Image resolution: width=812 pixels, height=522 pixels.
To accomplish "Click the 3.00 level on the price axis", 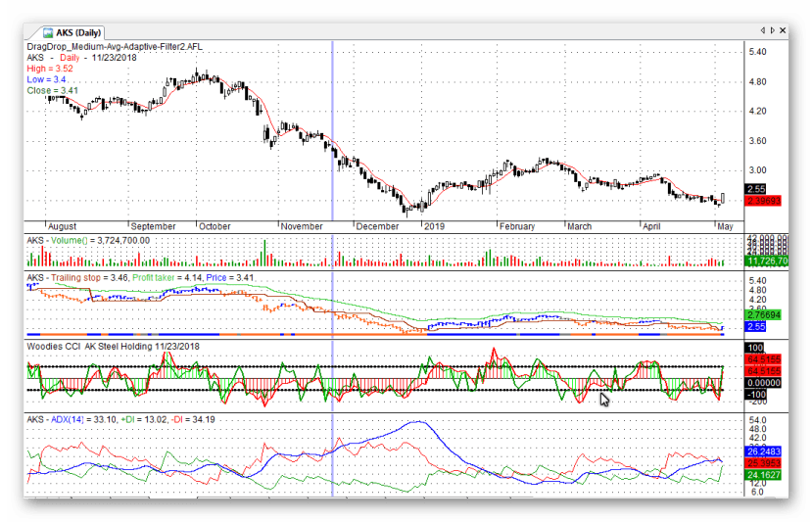I will 757,170.
